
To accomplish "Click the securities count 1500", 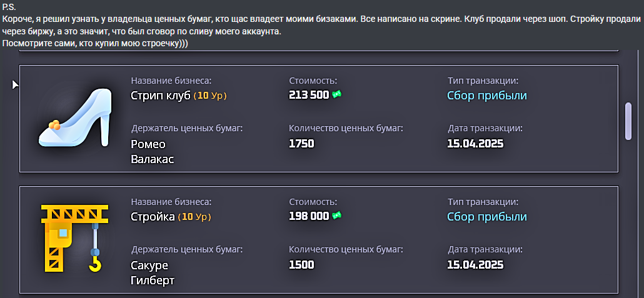I will click(x=301, y=265).
